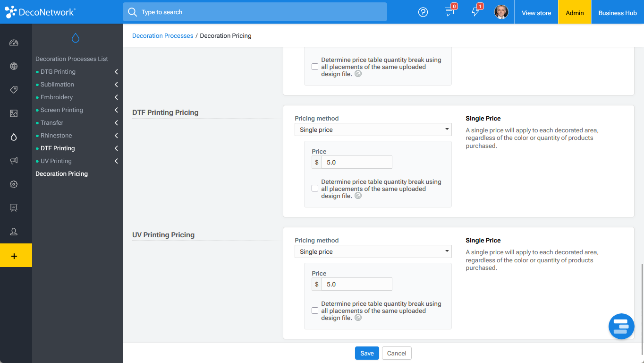This screenshot has width=644, height=363.
Task: Open UV Printing pricing method dropdown
Action: (373, 251)
